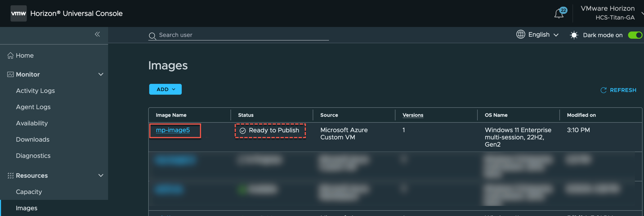Click the Image Name column header
Image resolution: width=644 pixels, height=216 pixels.
coord(171,115)
